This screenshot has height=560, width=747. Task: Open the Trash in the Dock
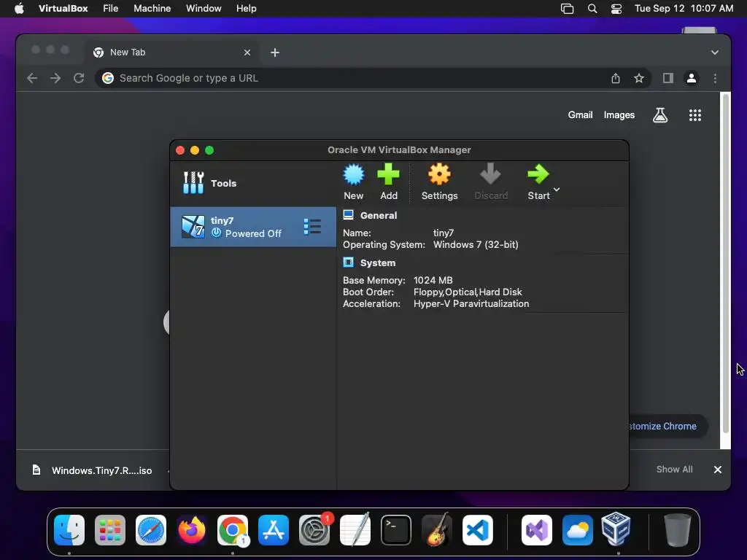click(677, 530)
